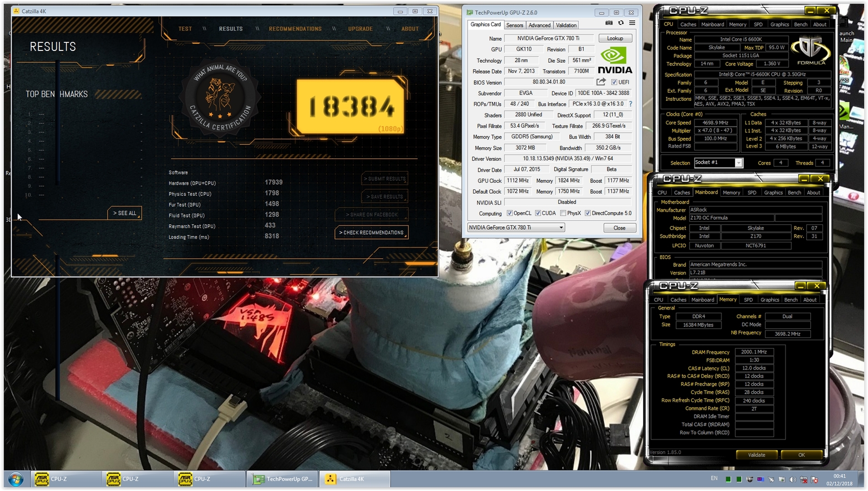868x491 pixels.
Task: Click the first green square tray icon
Action: click(x=728, y=480)
